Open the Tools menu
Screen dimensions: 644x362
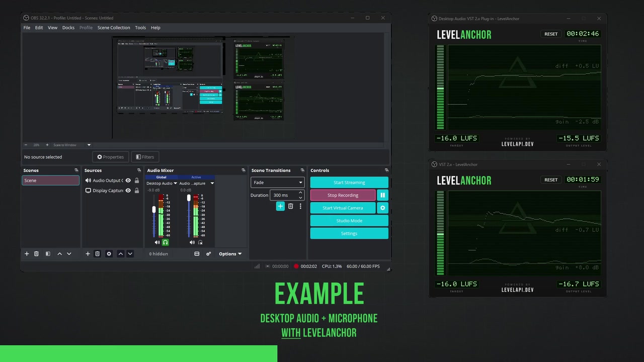click(x=140, y=28)
